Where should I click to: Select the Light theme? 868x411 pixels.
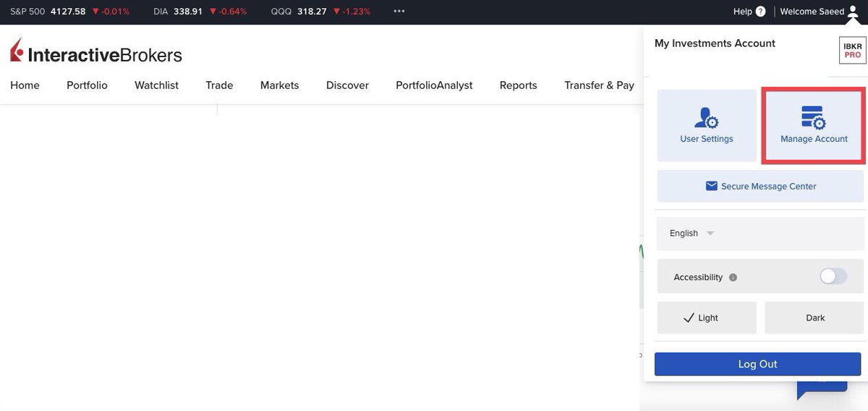[707, 318]
